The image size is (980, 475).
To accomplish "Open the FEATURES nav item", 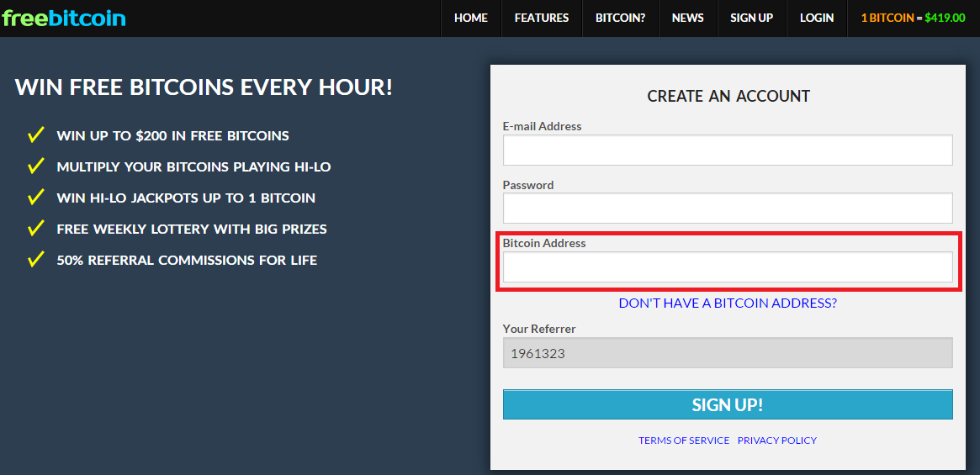I will pos(541,18).
